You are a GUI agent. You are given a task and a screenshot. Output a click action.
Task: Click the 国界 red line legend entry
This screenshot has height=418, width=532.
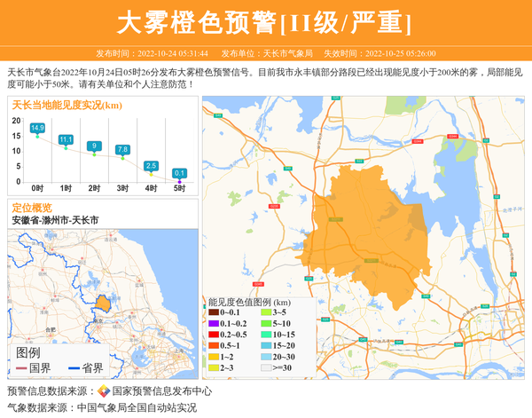pos(34,368)
